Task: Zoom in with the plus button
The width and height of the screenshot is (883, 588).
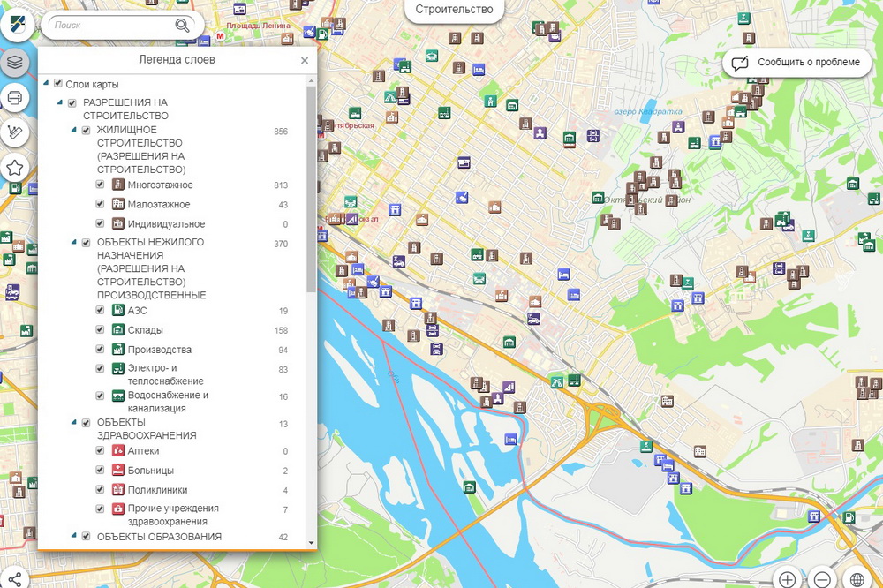Action: pyautogui.click(x=787, y=579)
